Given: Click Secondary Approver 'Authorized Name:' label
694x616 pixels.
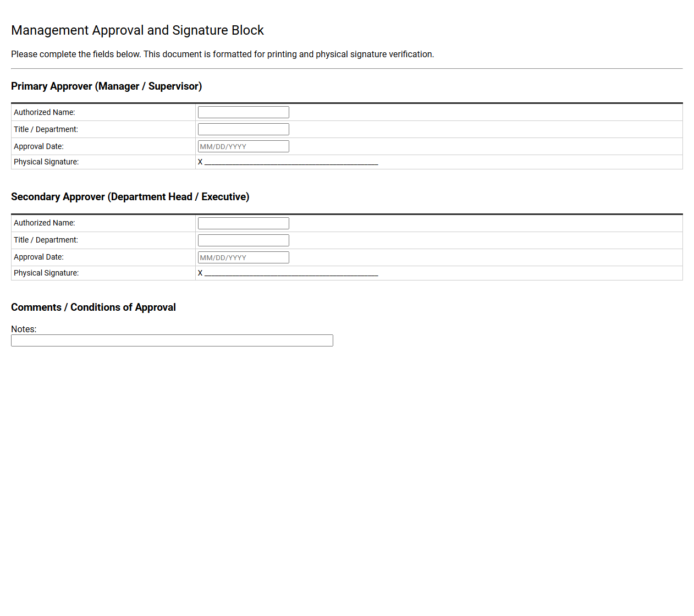Looking at the screenshot, I should [x=45, y=223].
